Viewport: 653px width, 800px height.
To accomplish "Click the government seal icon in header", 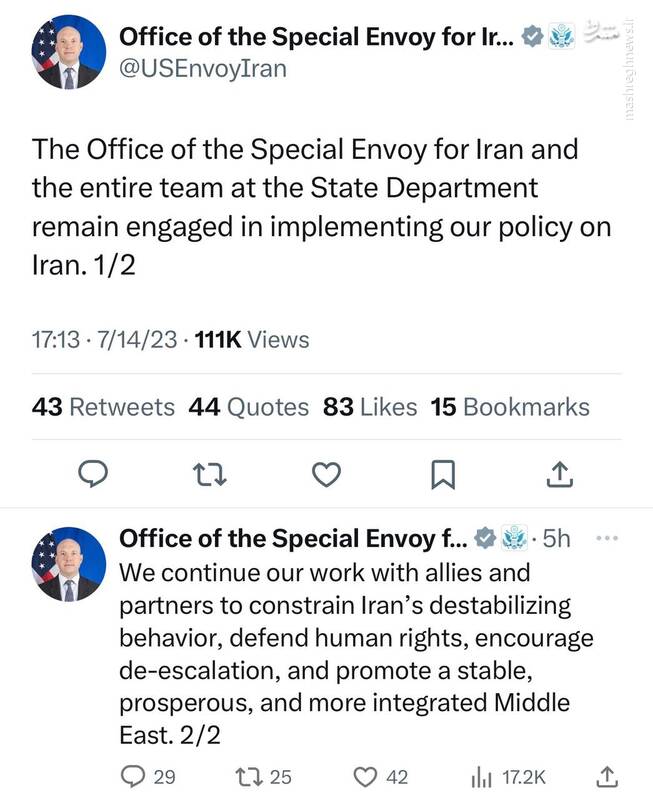I will (562, 38).
